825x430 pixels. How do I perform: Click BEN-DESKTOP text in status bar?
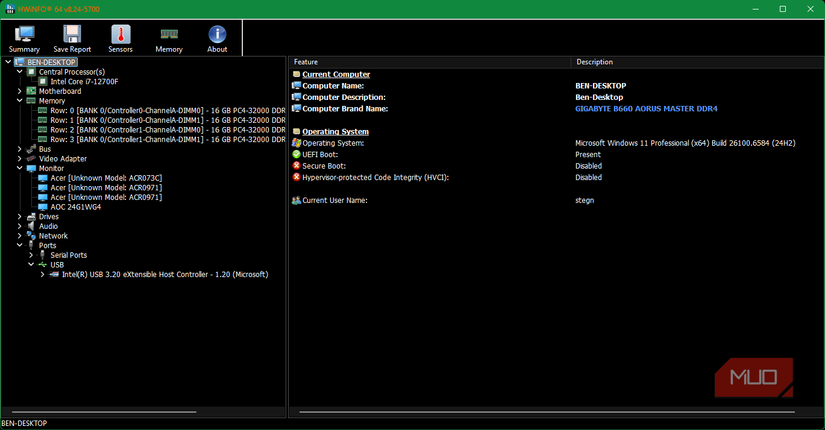tap(24, 423)
